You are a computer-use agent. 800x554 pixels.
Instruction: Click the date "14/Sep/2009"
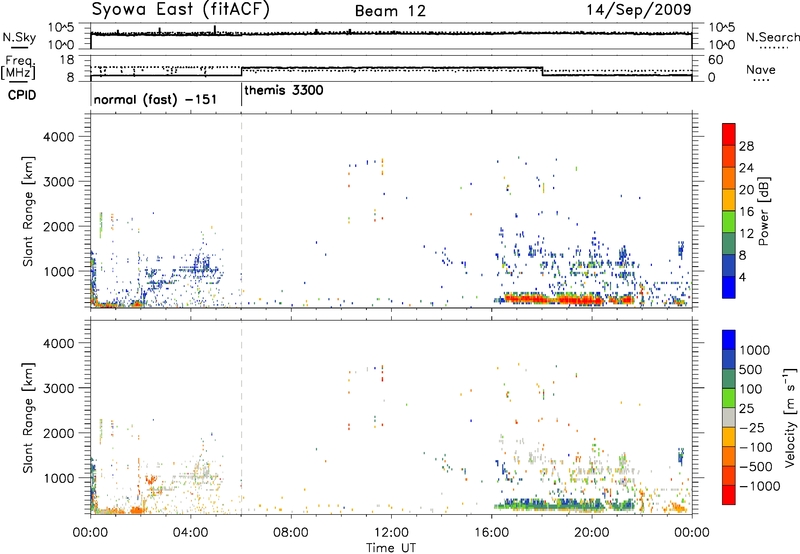(639, 10)
